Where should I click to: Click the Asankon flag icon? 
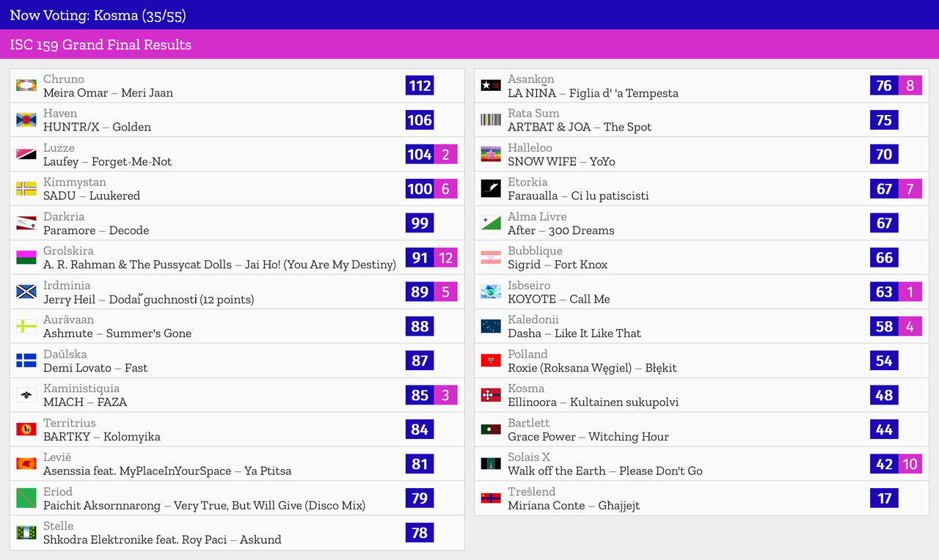[491, 86]
